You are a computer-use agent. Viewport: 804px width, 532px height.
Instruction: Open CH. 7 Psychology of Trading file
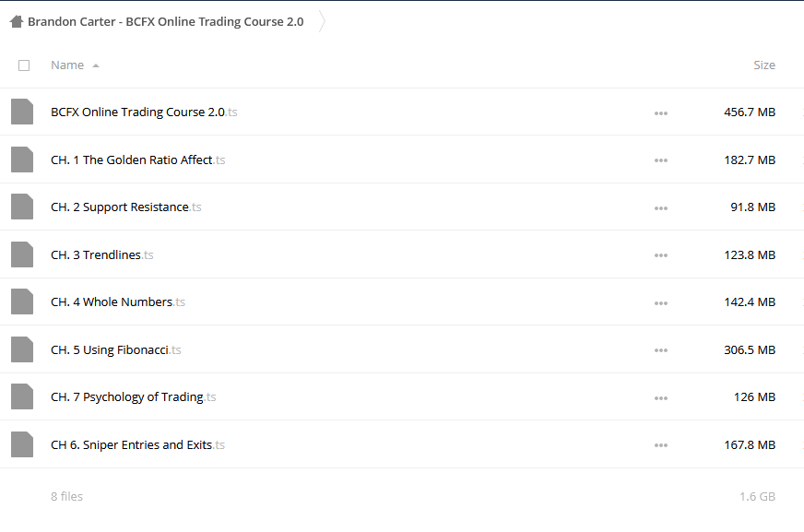point(134,397)
